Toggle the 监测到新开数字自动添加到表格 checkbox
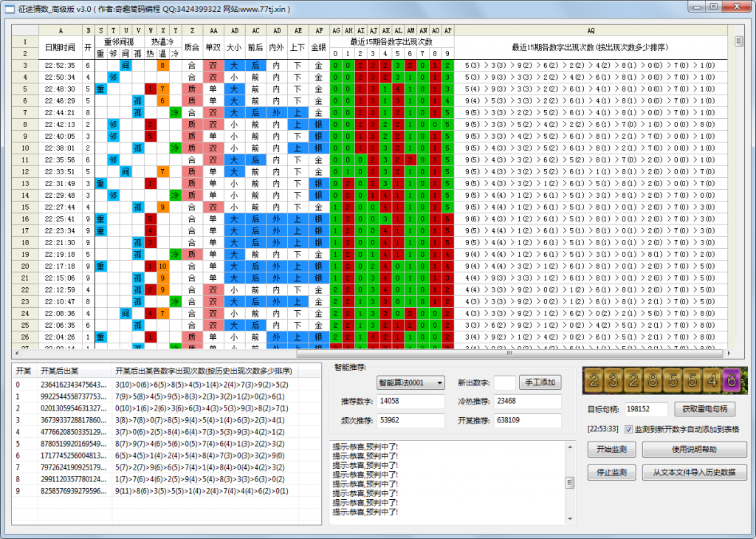 pos(629,429)
